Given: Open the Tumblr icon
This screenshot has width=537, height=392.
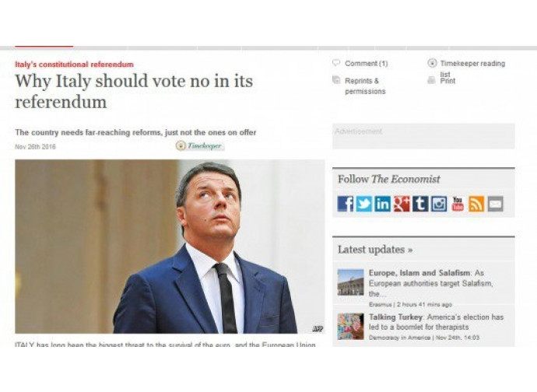Looking at the screenshot, I should [420, 204].
